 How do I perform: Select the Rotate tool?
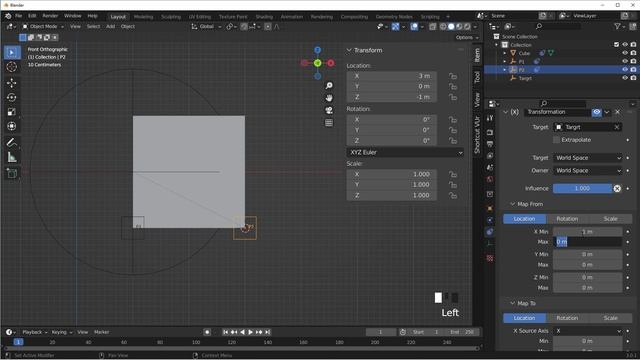pos(12,97)
